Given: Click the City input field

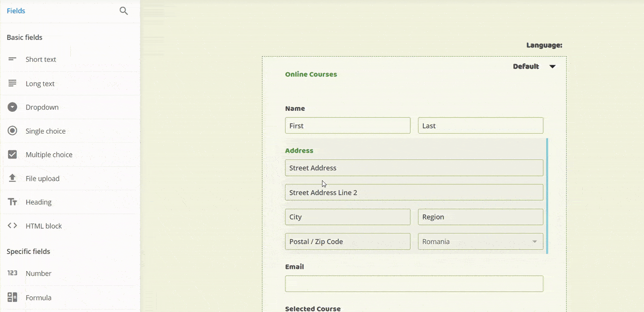Looking at the screenshot, I should point(348,217).
